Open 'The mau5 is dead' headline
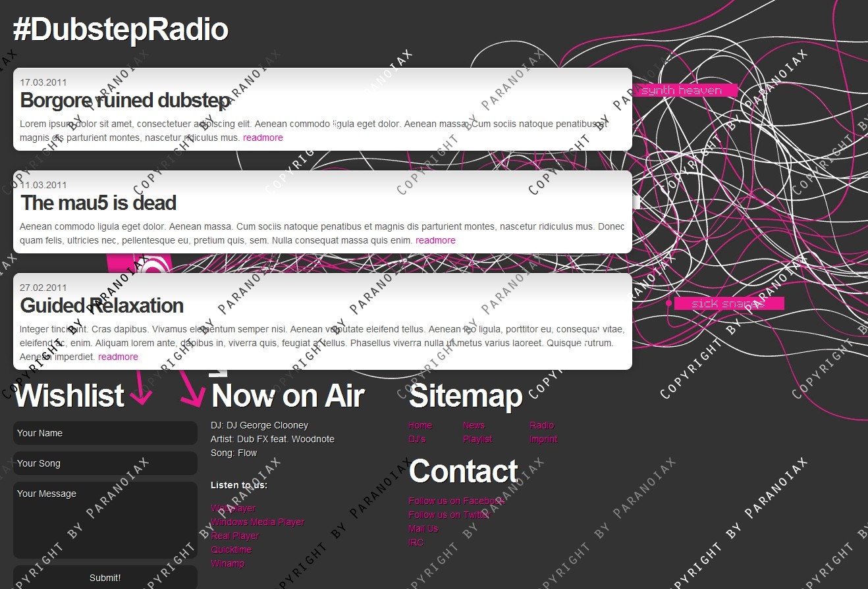The width and height of the screenshot is (868, 589). (98, 203)
